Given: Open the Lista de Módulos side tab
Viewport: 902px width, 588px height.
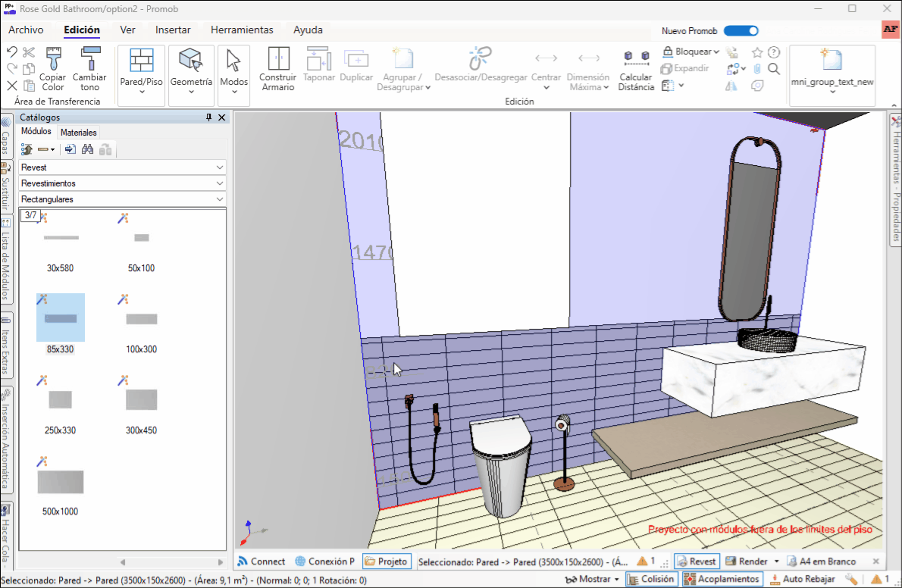Looking at the screenshot, I should coord(6,259).
